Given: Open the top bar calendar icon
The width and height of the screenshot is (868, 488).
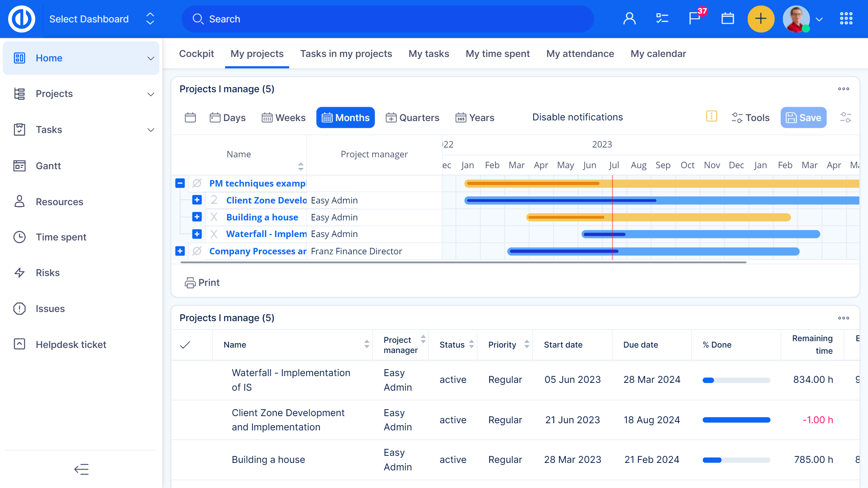Looking at the screenshot, I should [727, 19].
